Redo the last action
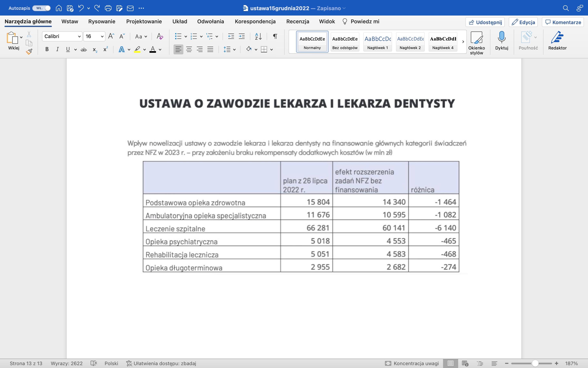The height and width of the screenshot is (368, 588). [97, 8]
